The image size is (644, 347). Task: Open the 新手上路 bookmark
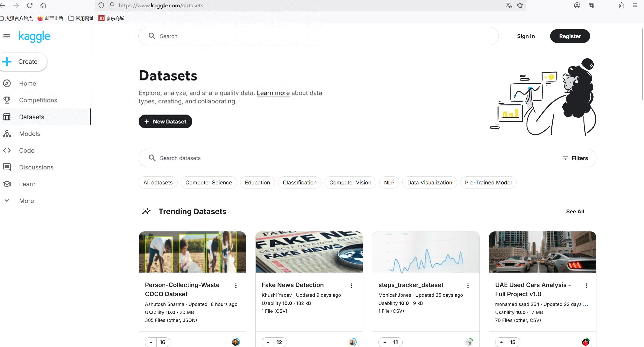pos(50,18)
